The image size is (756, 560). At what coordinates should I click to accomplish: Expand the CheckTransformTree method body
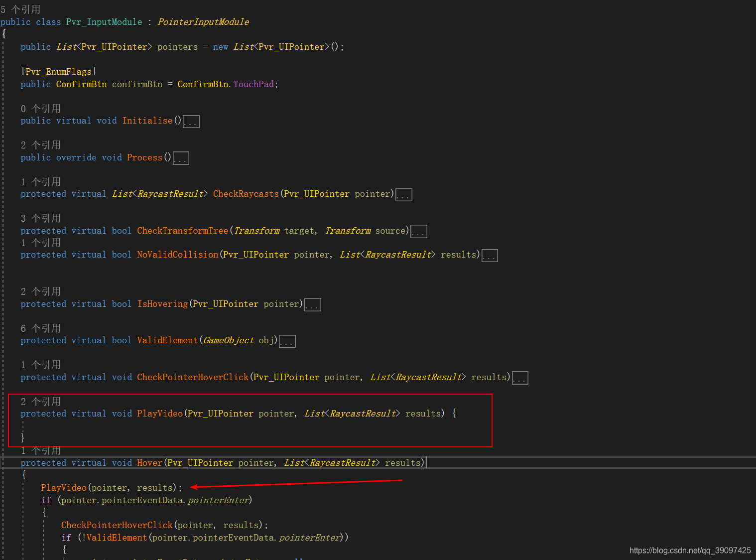(x=418, y=231)
